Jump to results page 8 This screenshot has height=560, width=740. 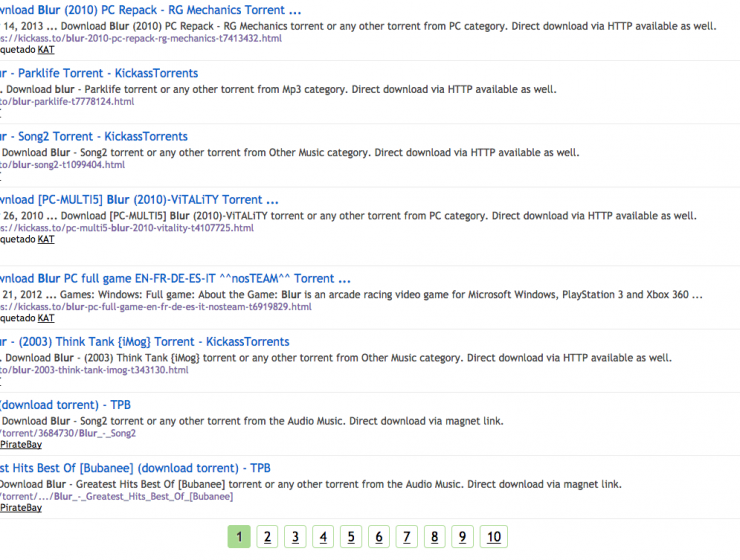(x=435, y=537)
